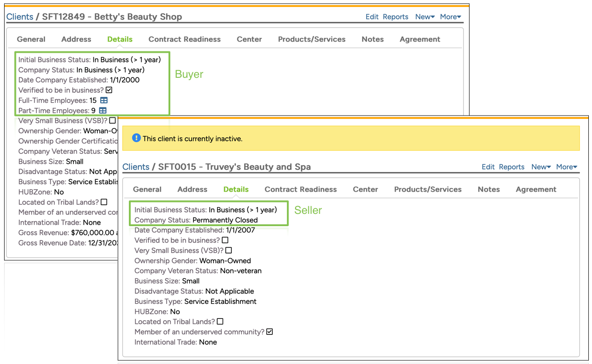Check Located on Tribal Lands for Betty's Beauty Shop

tap(104, 202)
